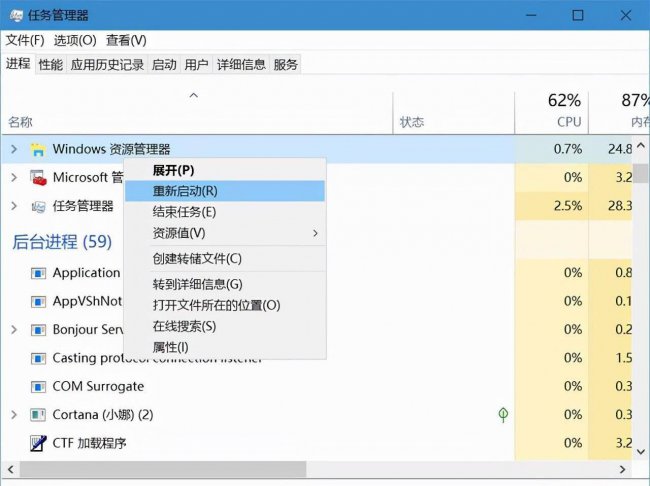Select 创建转储文件(C) menu entry
This screenshot has height=486, width=650.
pos(225,259)
